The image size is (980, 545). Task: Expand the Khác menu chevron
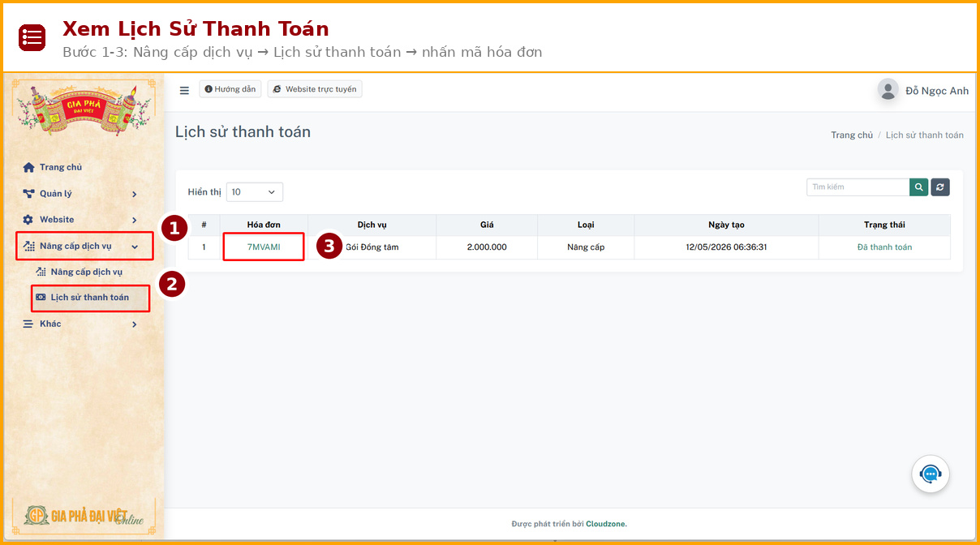coord(135,324)
